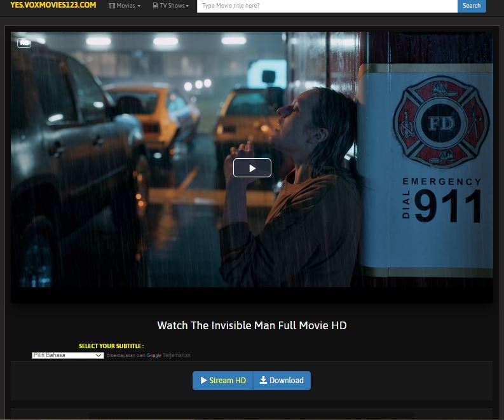Click the movie title heading text

pyautogui.click(x=252, y=325)
